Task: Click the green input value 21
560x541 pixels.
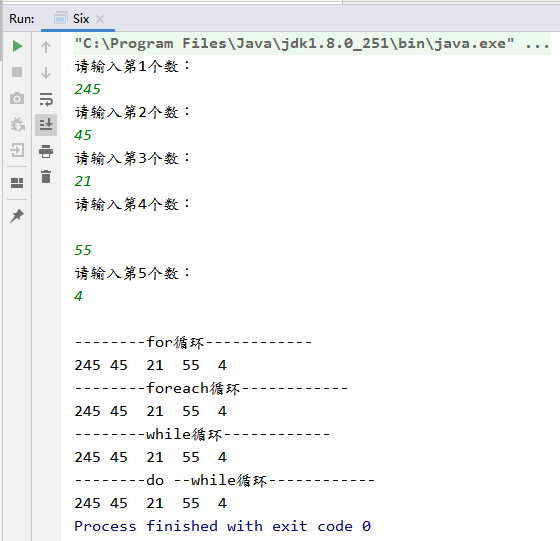Action: (x=83, y=181)
